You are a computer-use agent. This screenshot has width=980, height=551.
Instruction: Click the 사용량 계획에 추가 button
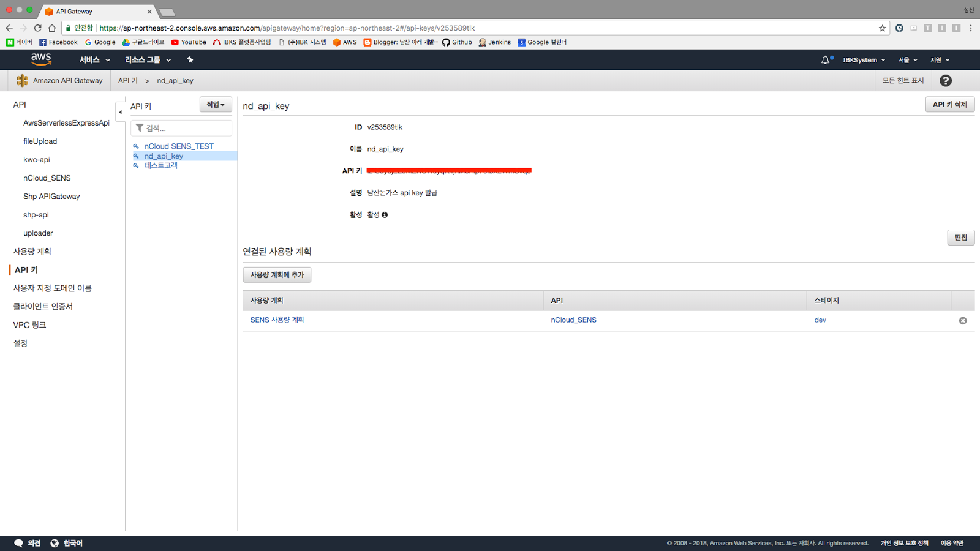coord(277,275)
